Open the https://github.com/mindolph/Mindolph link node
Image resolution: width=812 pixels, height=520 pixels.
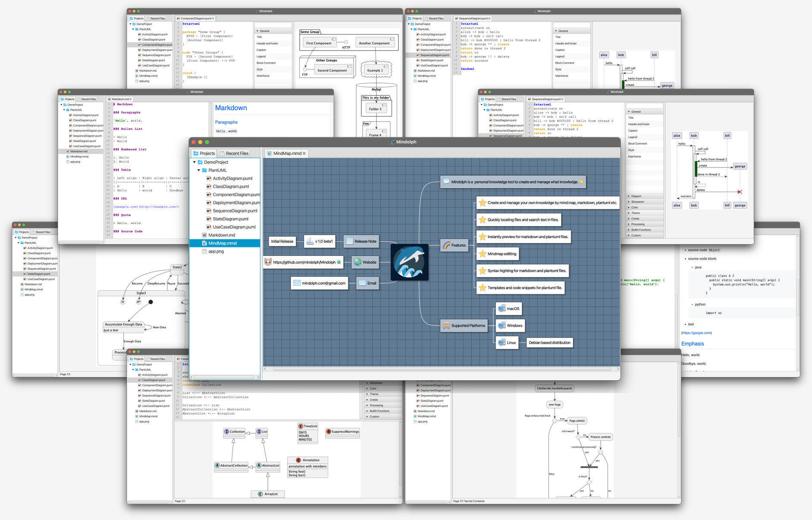[304, 262]
